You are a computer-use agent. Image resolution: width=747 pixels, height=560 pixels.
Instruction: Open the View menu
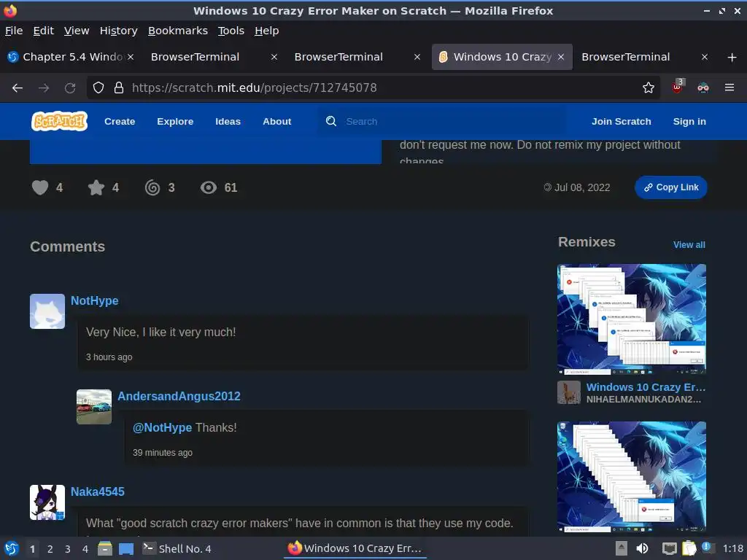(x=77, y=31)
